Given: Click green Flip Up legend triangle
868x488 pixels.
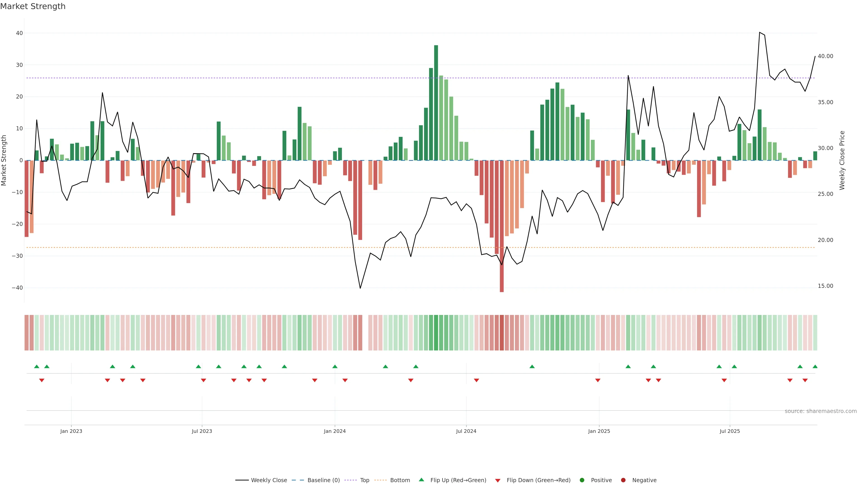Looking at the screenshot, I should [x=421, y=480].
